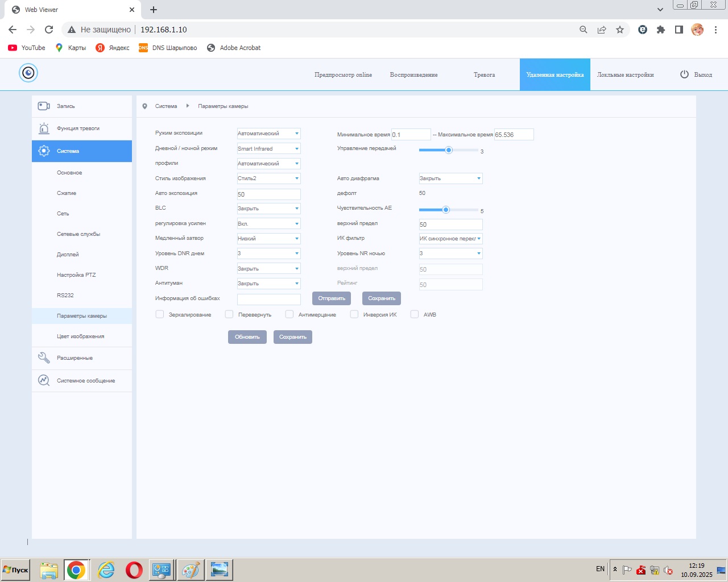Click the Выход power icon

[684, 74]
